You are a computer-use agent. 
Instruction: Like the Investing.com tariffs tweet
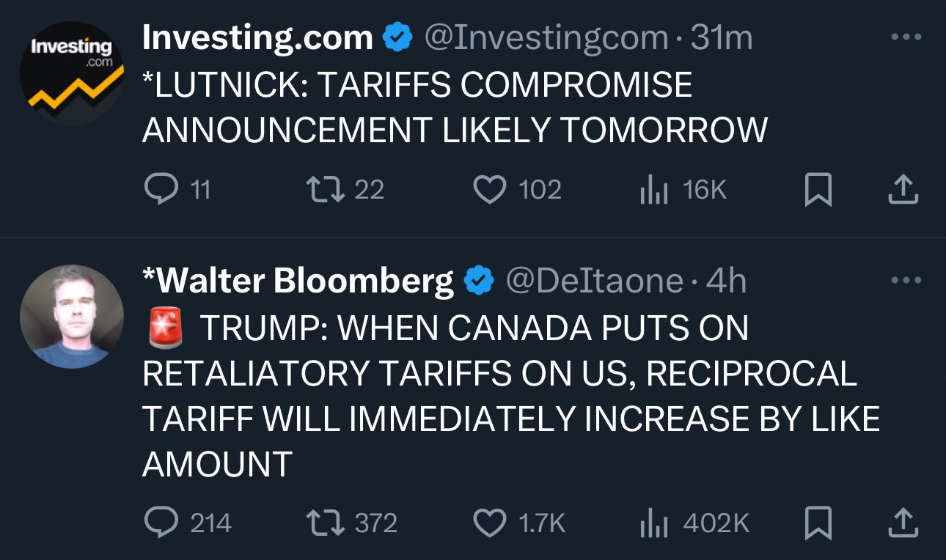pyautogui.click(x=517, y=190)
